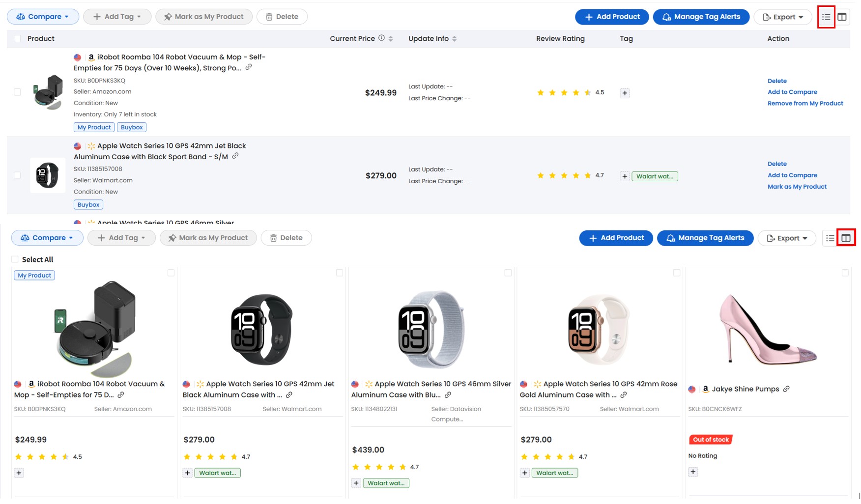Click the Out of stock badge

click(711, 440)
